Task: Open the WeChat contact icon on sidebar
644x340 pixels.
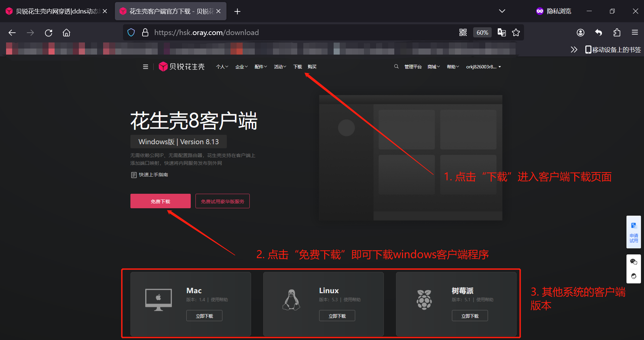Action: tap(634, 262)
